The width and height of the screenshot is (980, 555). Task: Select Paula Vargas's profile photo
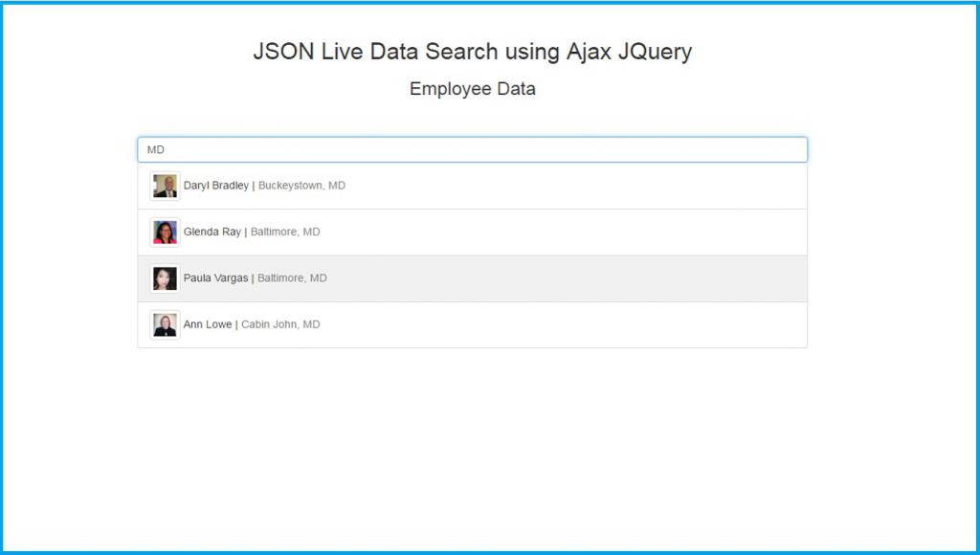click(x=165, y=278)
